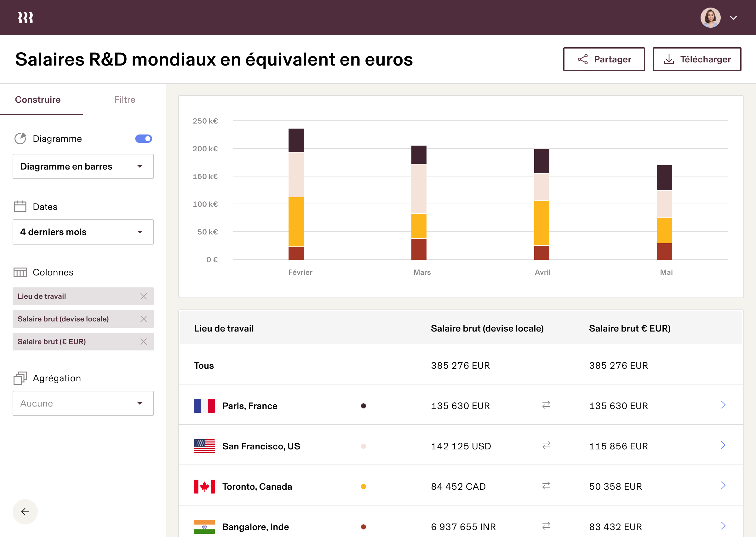Screen dimensions: 756x537
Task: Open the Agrégation Aucune dropdown
Action: pyautogui.click(x=83, y=403)
